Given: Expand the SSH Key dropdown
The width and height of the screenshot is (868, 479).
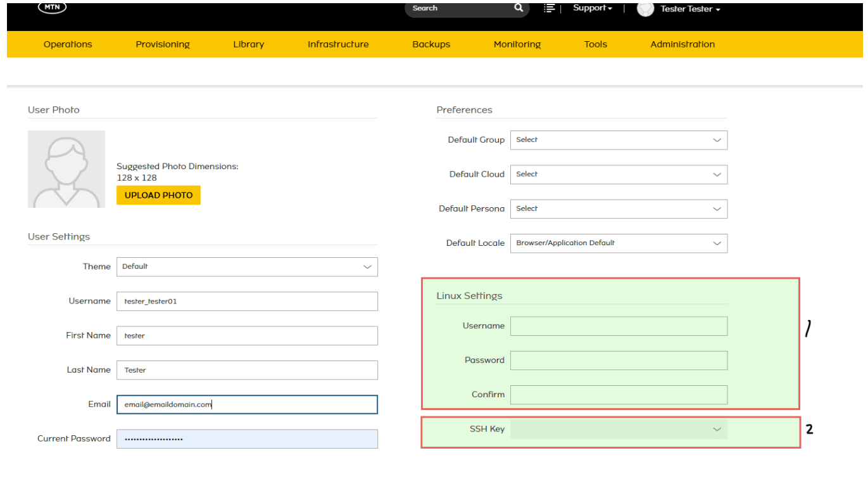Looking at the screenshot, I should point(619,429).
